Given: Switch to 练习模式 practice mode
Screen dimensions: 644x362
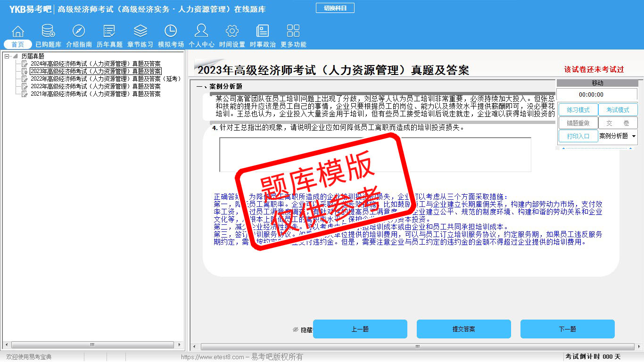Looking at the screenshot, I should pyautogui.click(x=578, y=110).
